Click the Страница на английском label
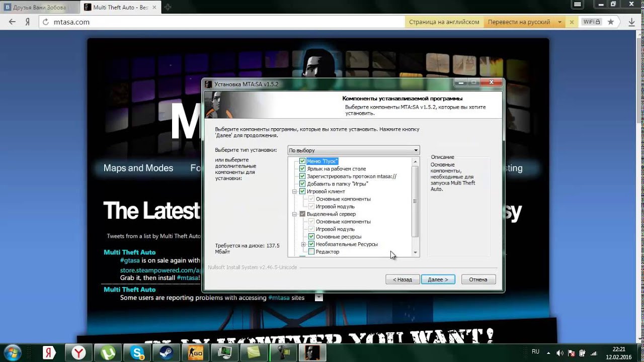 point(444,22)
